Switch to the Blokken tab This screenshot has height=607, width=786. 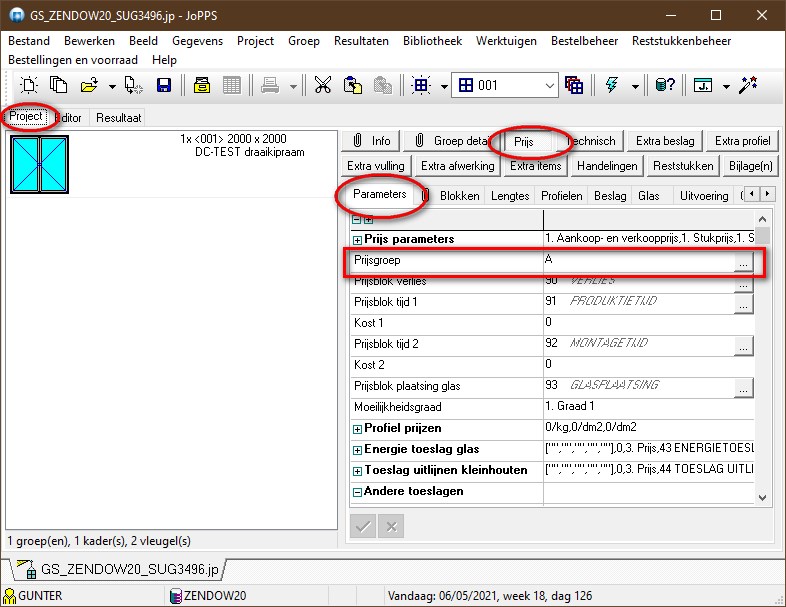click(x=460, y=196)
